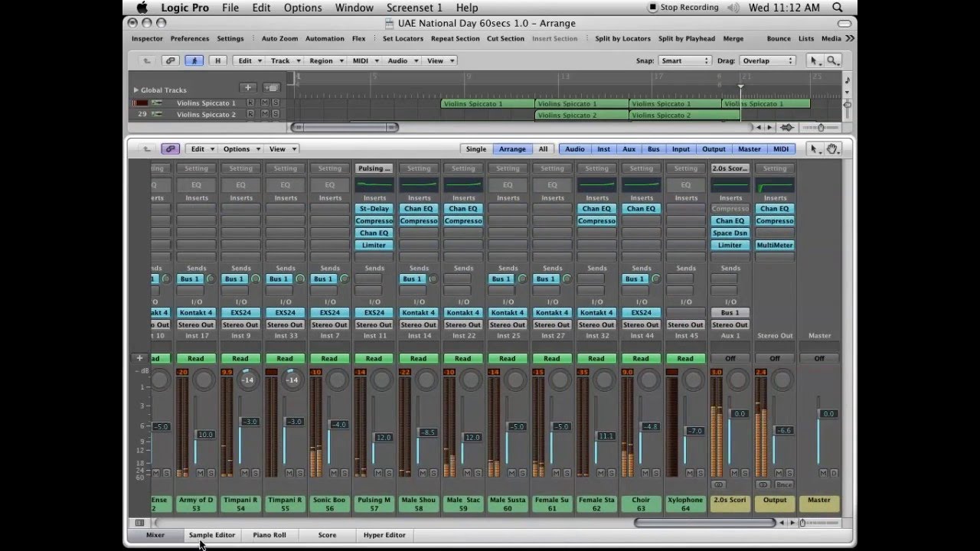Open the Apple menu
Viewport: 980px width, 551px height.
coord(142,8)
